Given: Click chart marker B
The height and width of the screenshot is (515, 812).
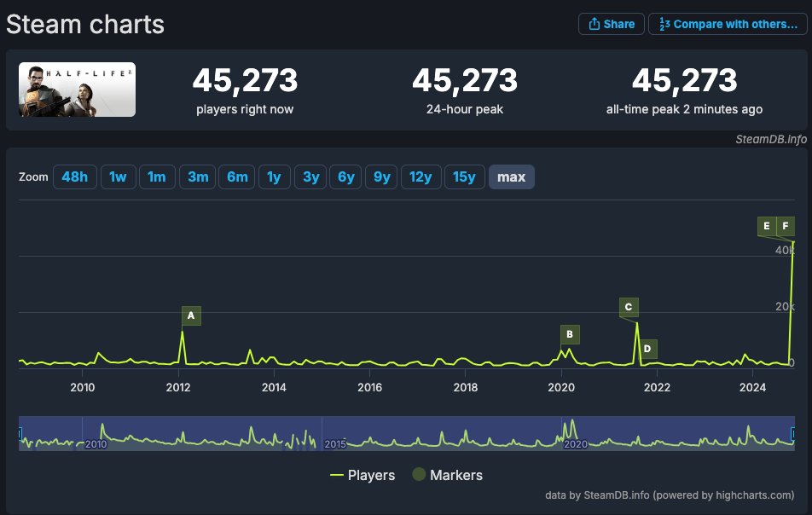Looking at the screenshot, I should click(x=570, y=334).
